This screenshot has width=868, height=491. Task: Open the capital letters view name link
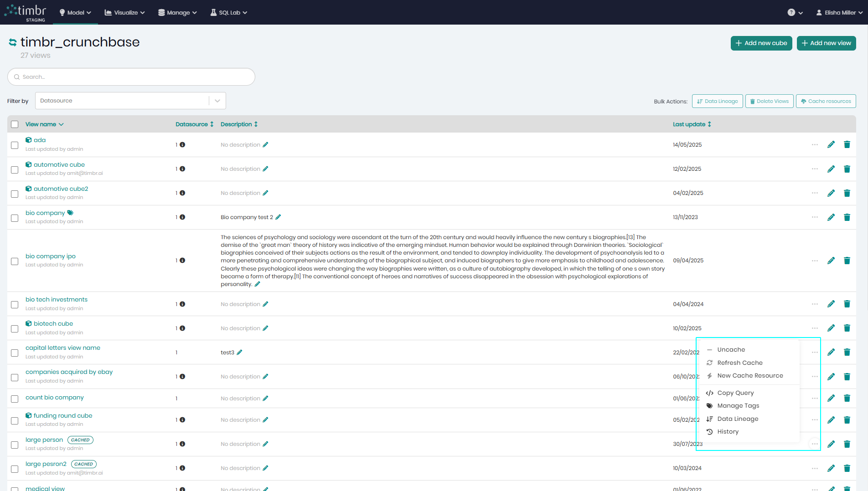(62, 348)
